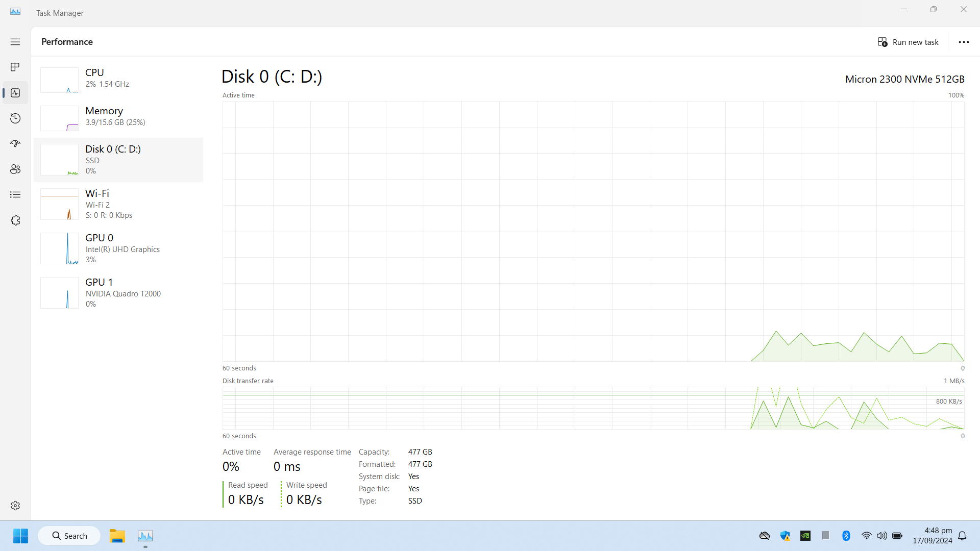Select the CPU performance item

click(118, 79)
